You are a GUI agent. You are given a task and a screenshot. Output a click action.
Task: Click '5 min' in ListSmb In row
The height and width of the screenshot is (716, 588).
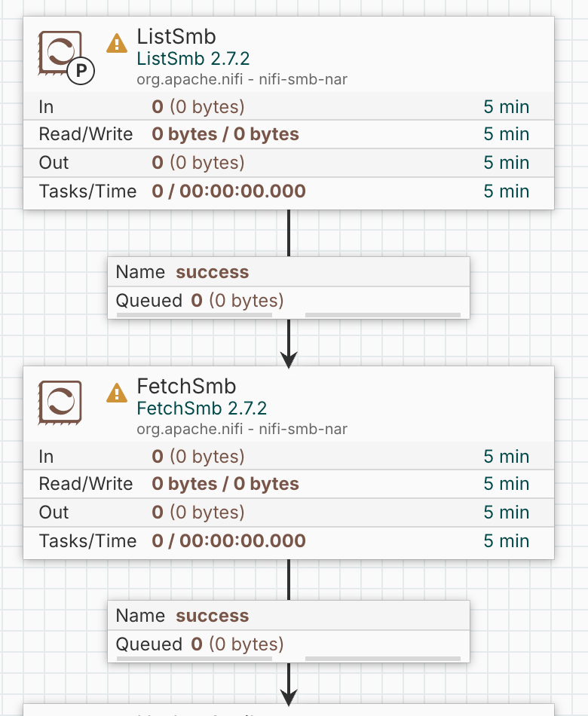click(x=507, y=107)
